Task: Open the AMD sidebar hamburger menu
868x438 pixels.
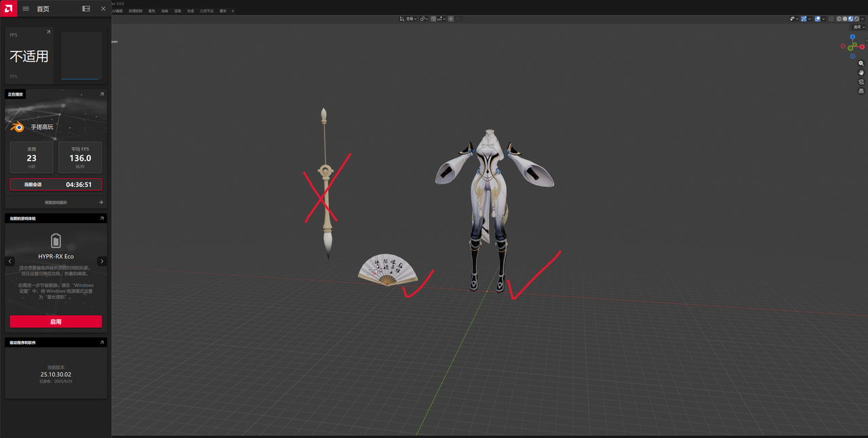Action: (x=26, y=9)
